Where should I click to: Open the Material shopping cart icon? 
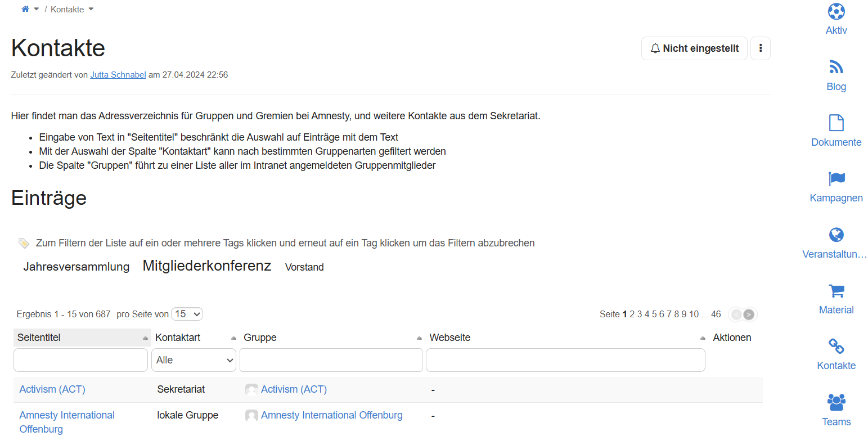836,291
